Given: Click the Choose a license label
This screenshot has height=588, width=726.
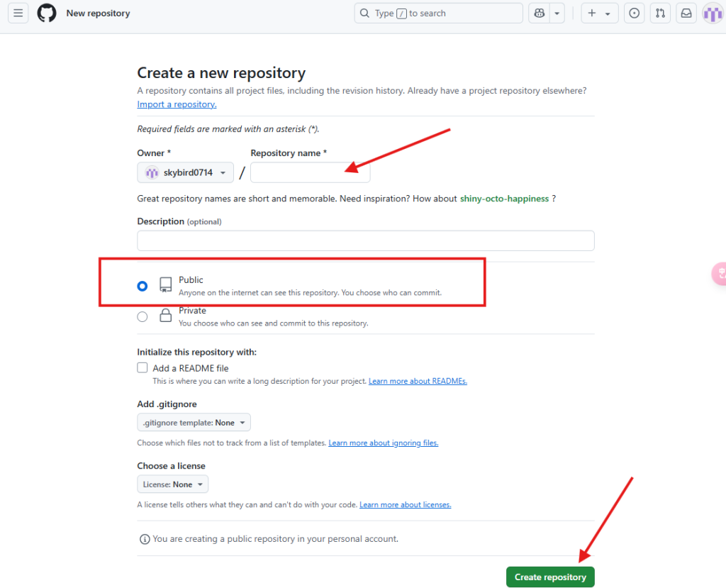Looking at the screenshot, I should [x=172, y=466].
